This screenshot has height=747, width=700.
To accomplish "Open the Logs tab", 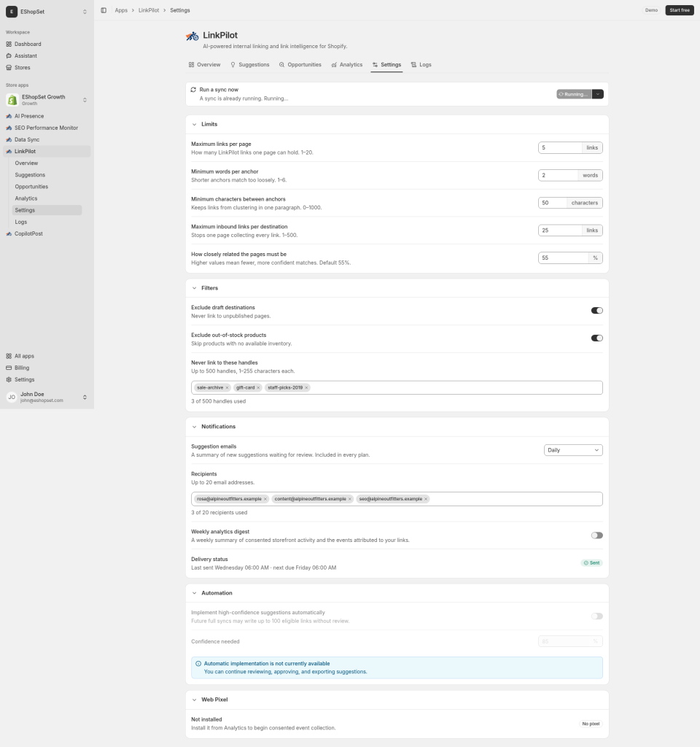I will tap(421, 65).
